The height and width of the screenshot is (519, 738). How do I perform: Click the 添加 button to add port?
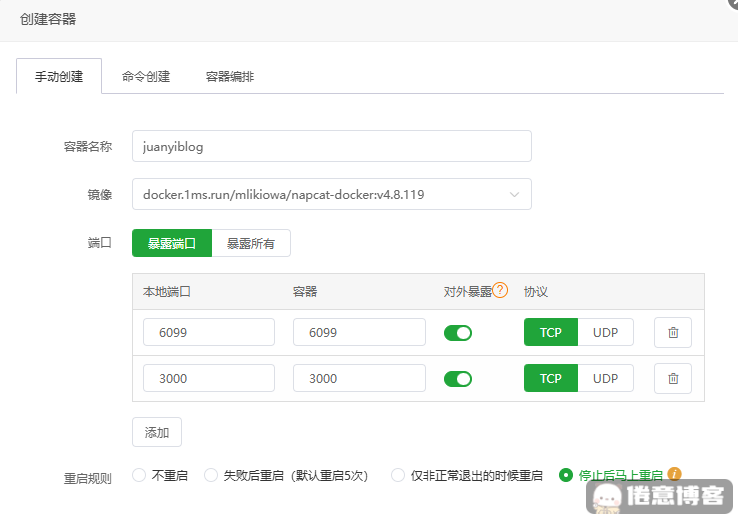[x=157, y=432]
